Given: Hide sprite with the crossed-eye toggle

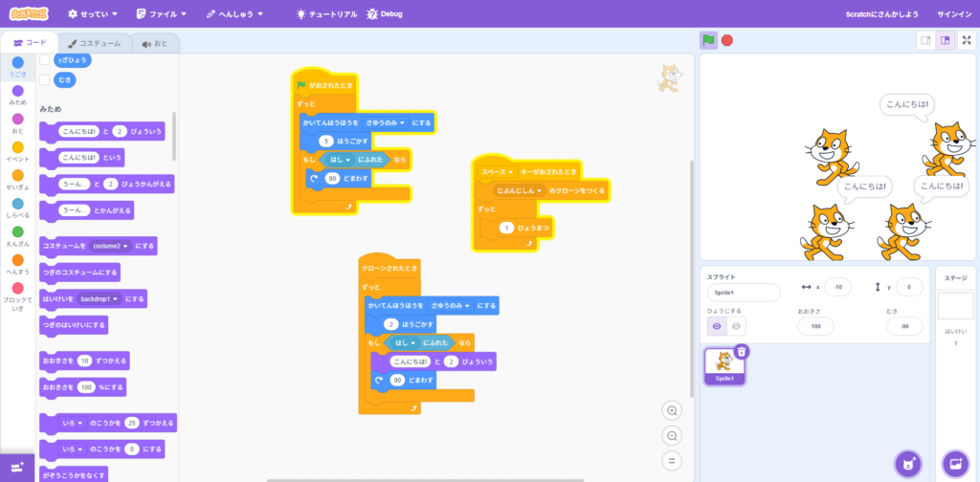Looking at the screenshot, I should [736, 326].
